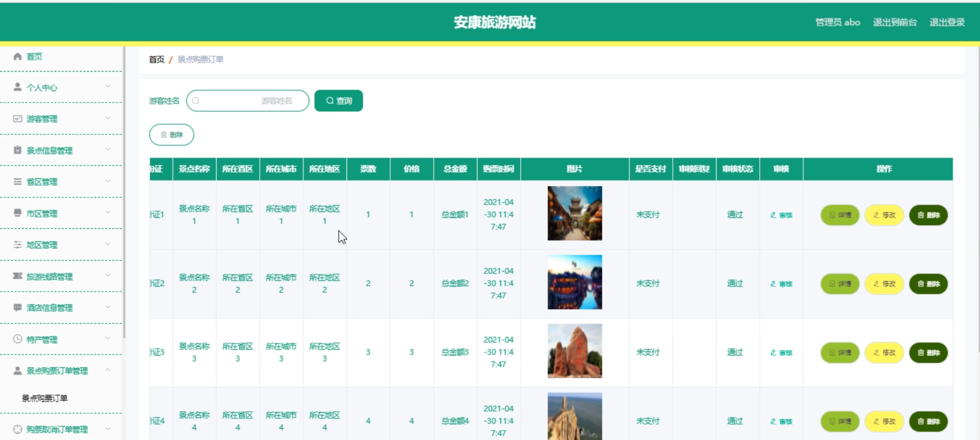Expand the 景点信息管理 menu chevron
Screen dimensions: 980x440
click(108, 149)
